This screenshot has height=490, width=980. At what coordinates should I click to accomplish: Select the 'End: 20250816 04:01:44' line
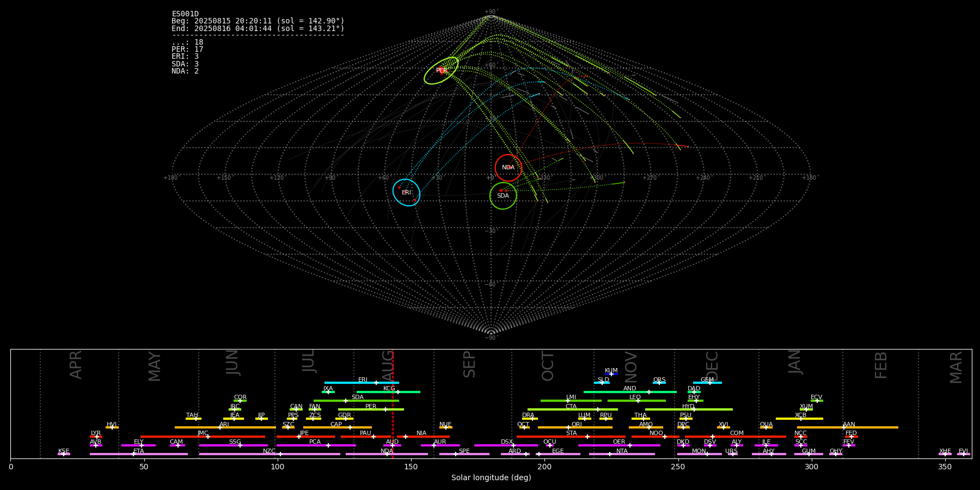tap(258, 28)
